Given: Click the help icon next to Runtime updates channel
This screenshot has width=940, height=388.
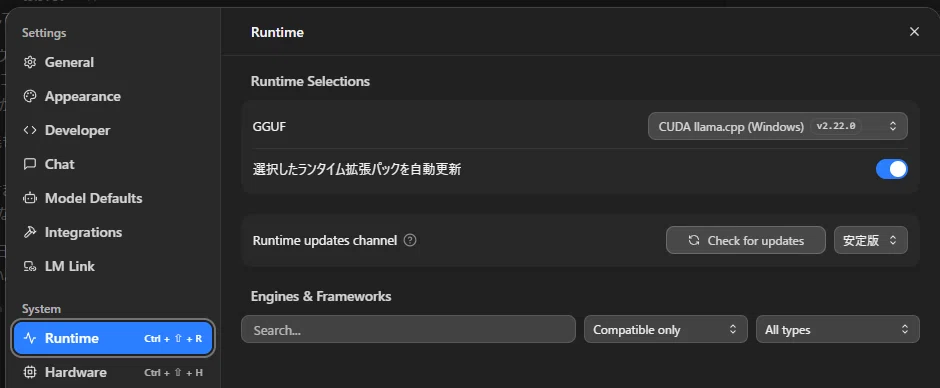Looking at the screenshot, I should tap(410, 240).
